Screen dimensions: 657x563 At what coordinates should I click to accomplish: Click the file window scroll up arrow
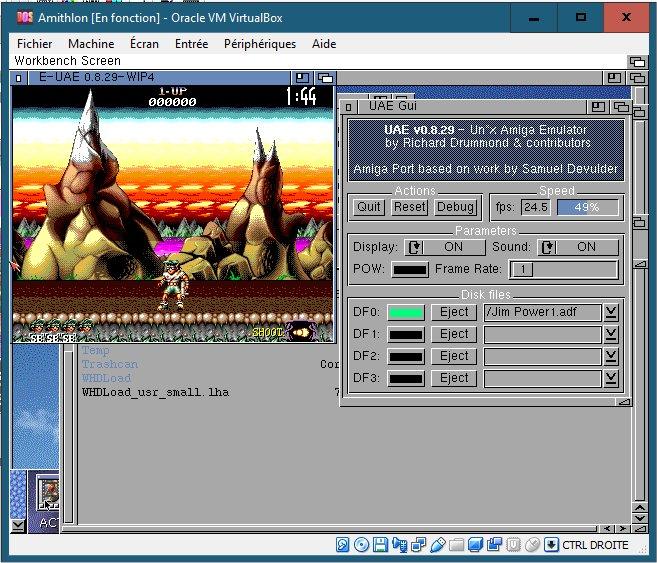pyautogui.click(x=639, y=507)
